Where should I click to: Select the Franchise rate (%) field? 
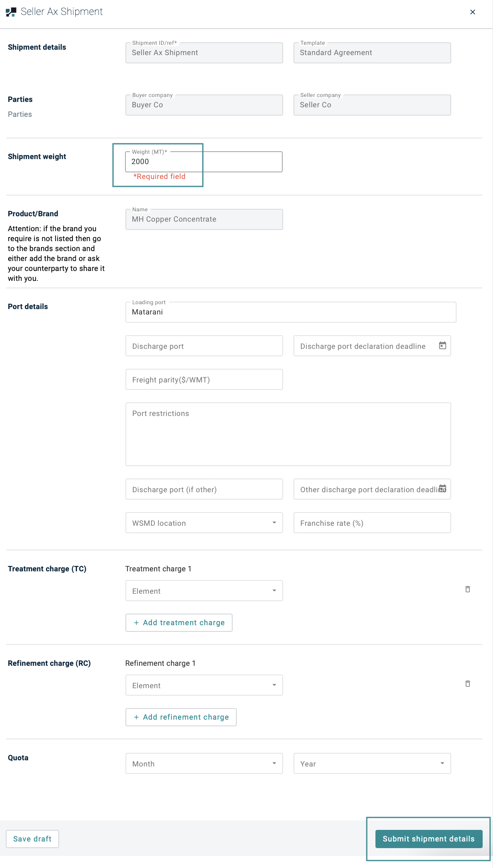coord(372,523)
